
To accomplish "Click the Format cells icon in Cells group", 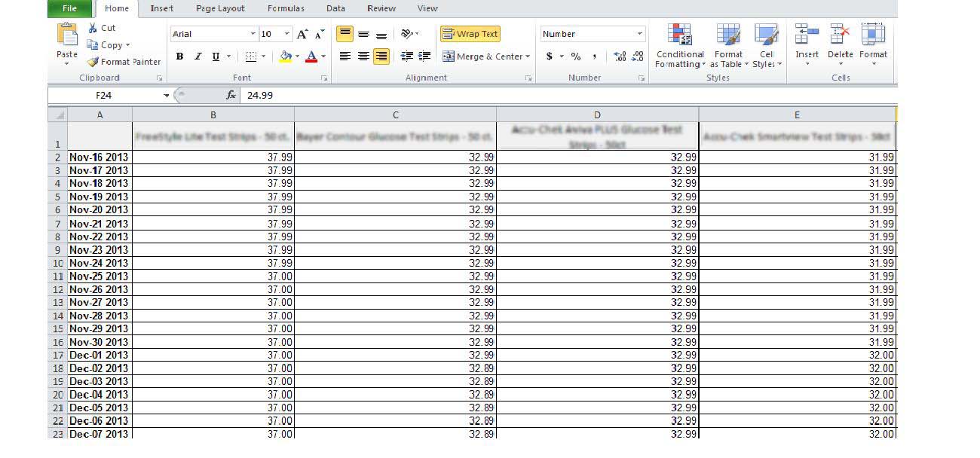I will (873, 35).
